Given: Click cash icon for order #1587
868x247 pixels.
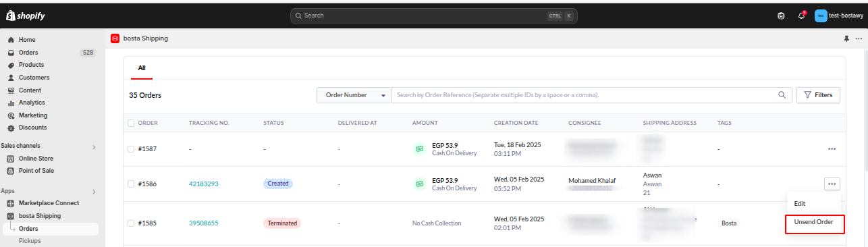Looking at the screenshot, I should click(419, 148).
